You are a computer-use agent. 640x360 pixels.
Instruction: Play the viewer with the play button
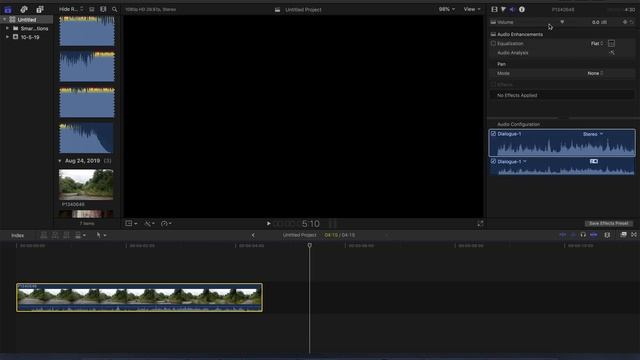coord(268,223)
